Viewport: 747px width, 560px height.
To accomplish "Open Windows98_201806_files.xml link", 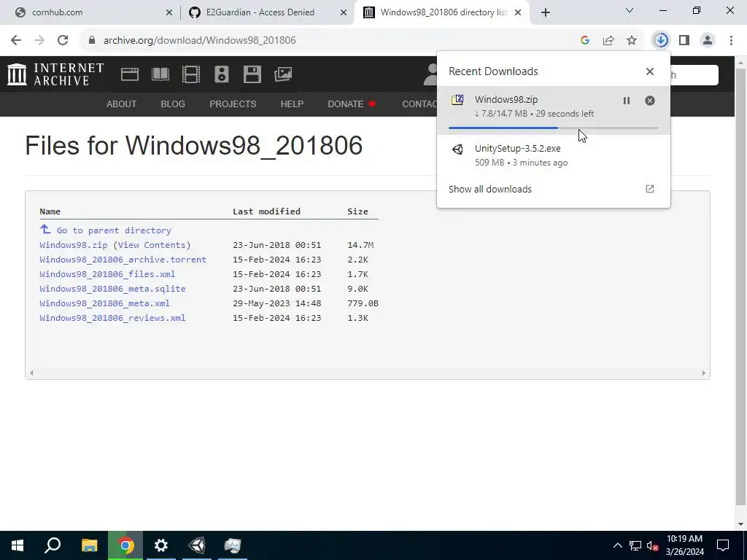I will click(x=107, y=274).
